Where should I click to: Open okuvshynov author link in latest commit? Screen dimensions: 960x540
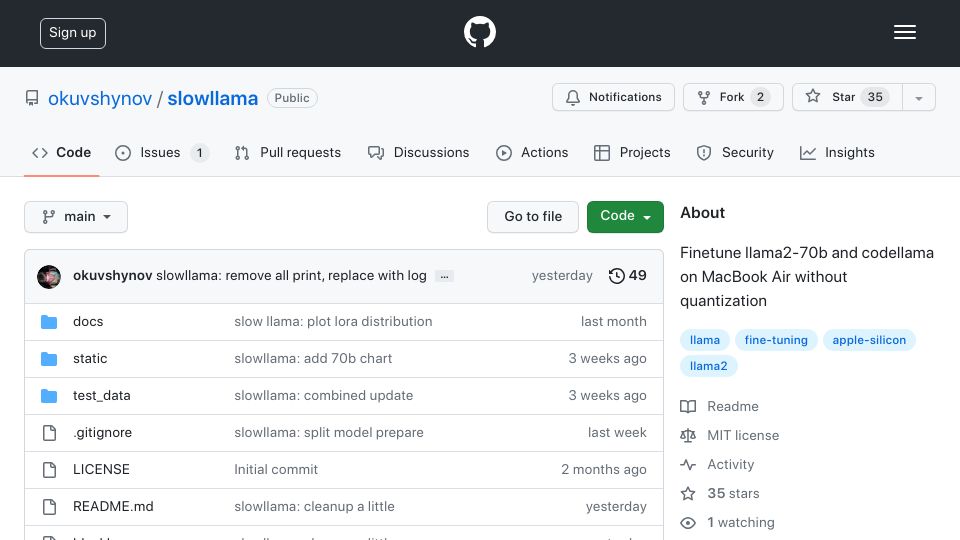point(113,276)
